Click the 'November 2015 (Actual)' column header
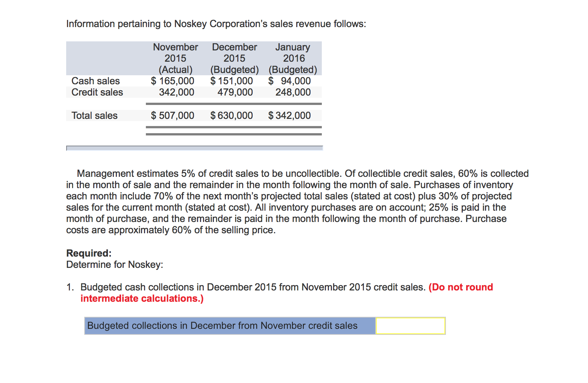This screenshot has height=383, width=588. [x=175, y=58]
